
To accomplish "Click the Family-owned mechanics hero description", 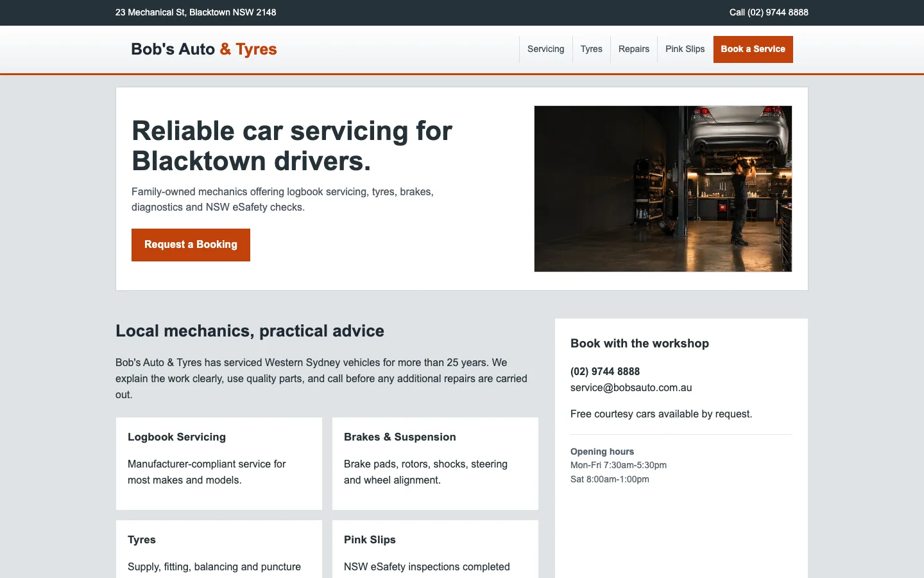I will (x=282, y=199).
